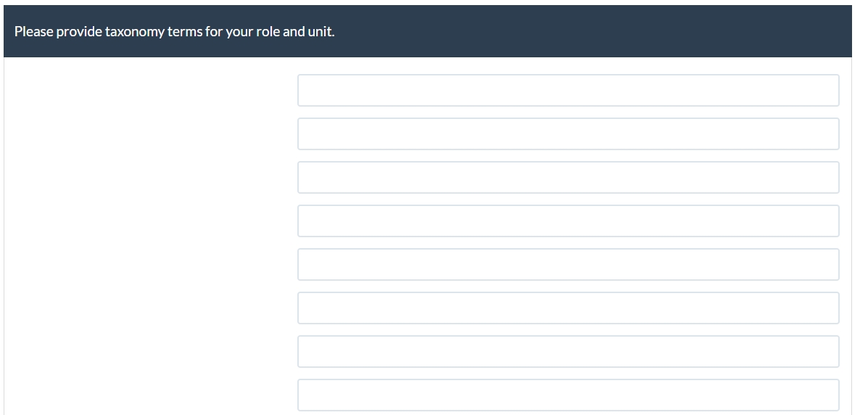Click the first taxonomy term input field

coord(568,90)
